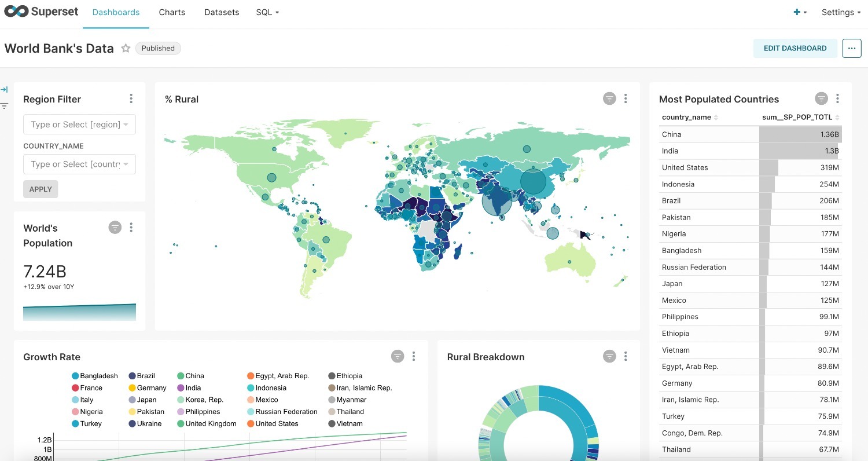The image size is (868, 461).
Task: Select the Russian Federation table row
Action: click(x=751, y=268)
